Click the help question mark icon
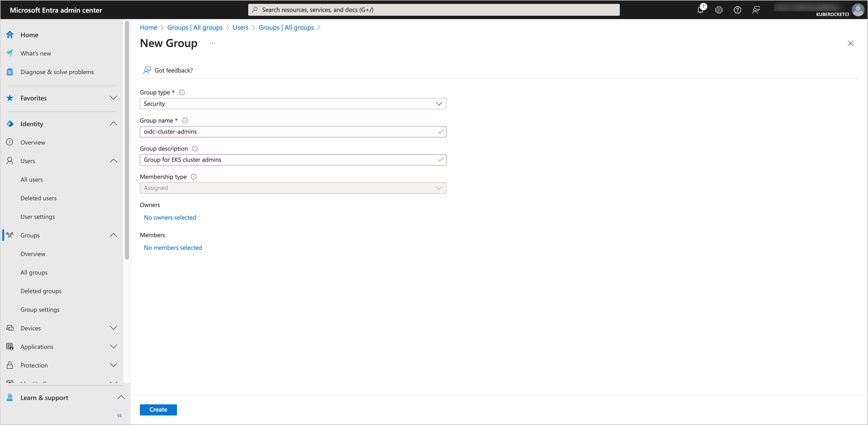868x425 pixels. (737, 10)
